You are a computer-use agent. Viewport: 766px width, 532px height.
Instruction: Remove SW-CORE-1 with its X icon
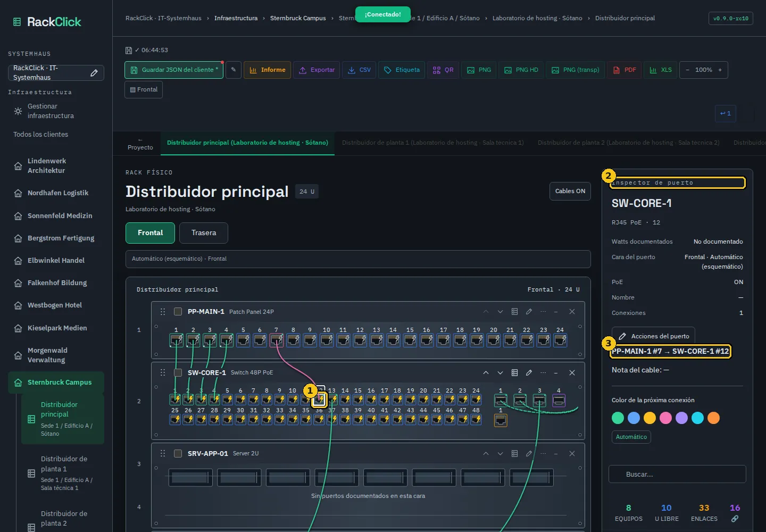[x=572, y=373]
